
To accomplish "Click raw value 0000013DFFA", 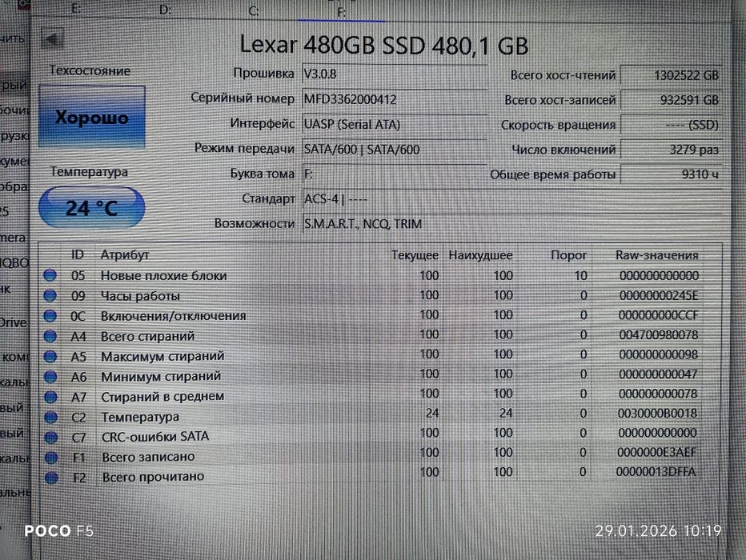I will coord(656,472).
